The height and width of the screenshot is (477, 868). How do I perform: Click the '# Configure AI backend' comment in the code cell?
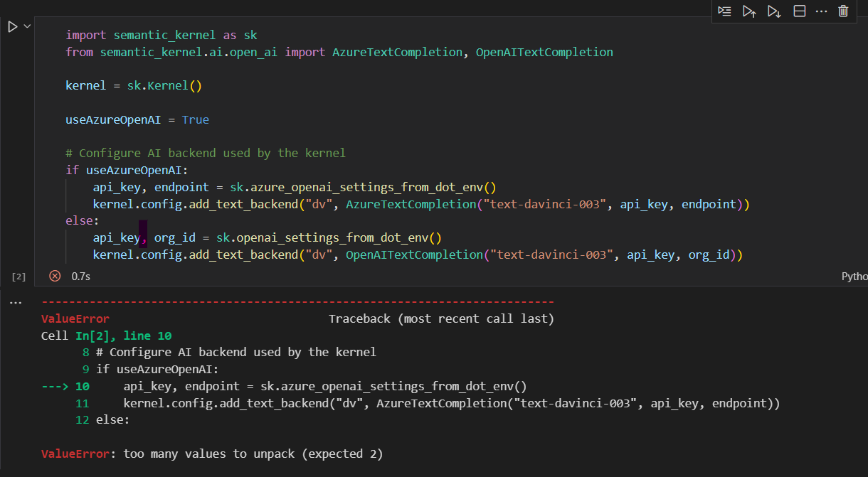click(206, 153)
